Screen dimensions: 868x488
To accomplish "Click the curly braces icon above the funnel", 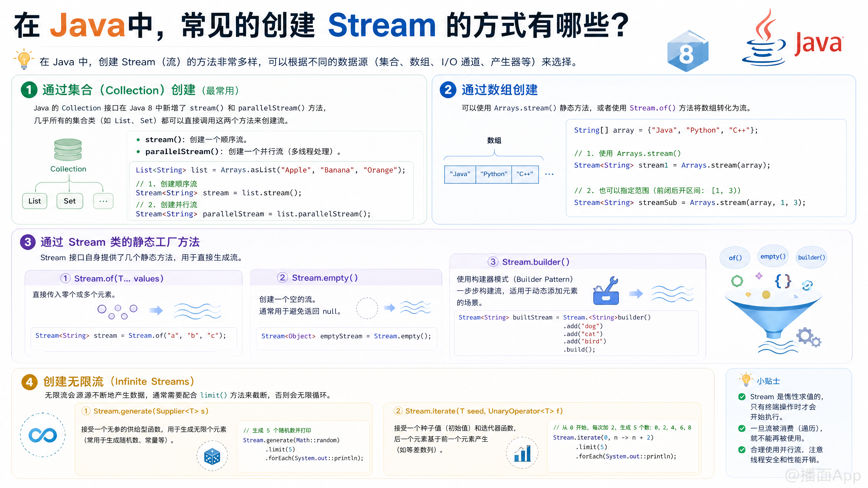I will [783, 281].
